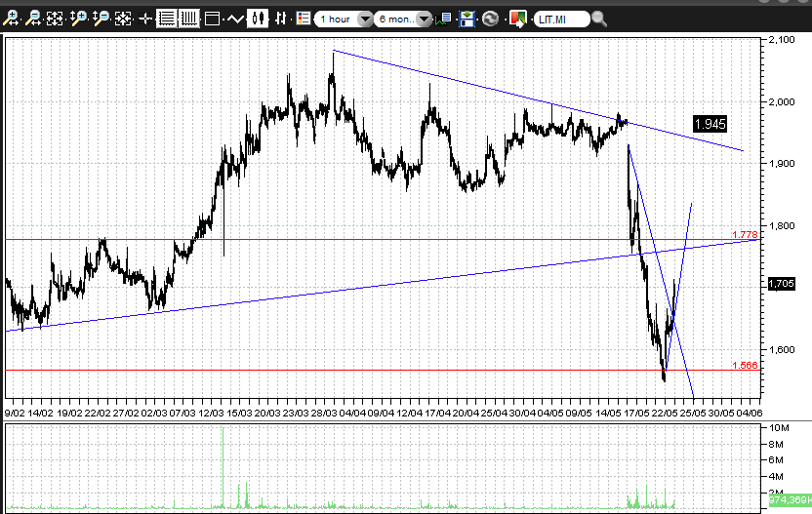Switch to OHLC bar chart style
This screenshot has height=514, width=812.
(x=281, y=20)
